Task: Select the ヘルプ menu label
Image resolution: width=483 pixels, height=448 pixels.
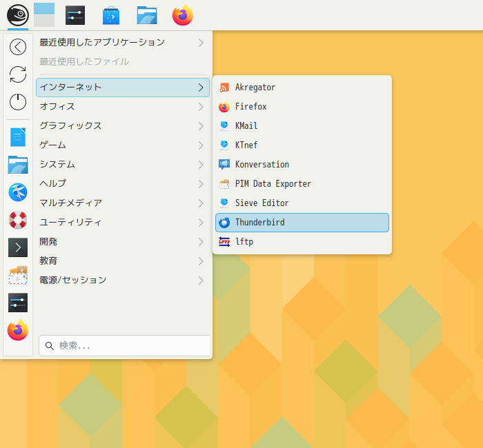Action: click(x=53, y=184)
